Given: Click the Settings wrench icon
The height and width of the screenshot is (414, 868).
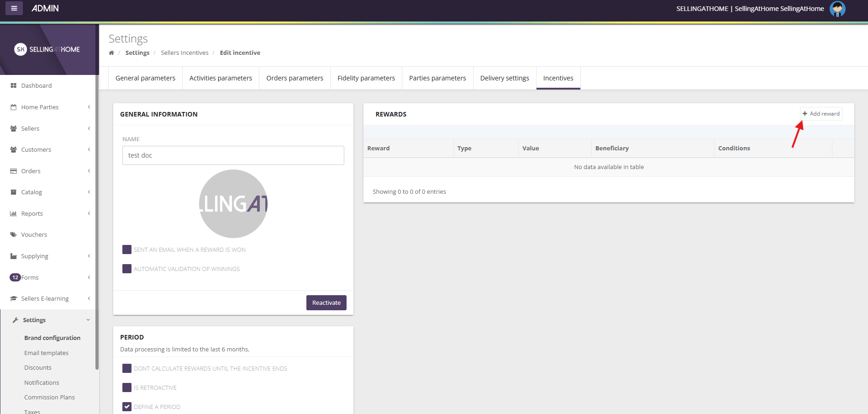Looking at the screenshot, I should [x=15, y=320].
